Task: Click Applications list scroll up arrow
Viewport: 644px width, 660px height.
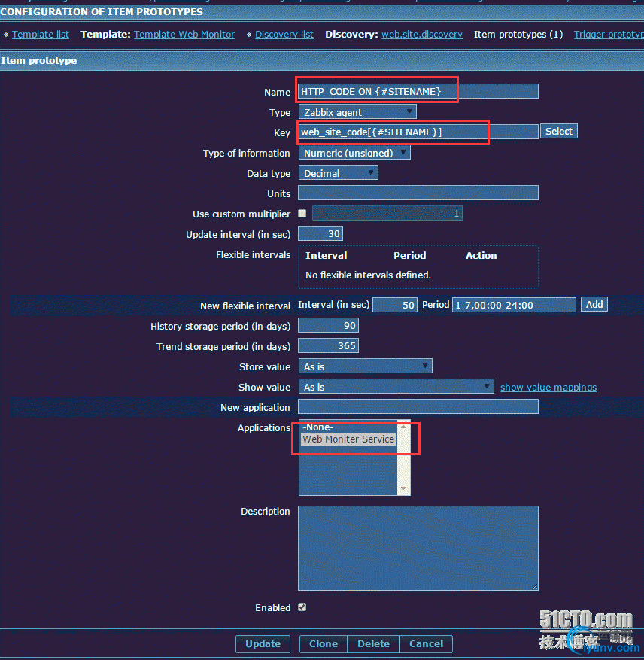Action: [404, 427]
